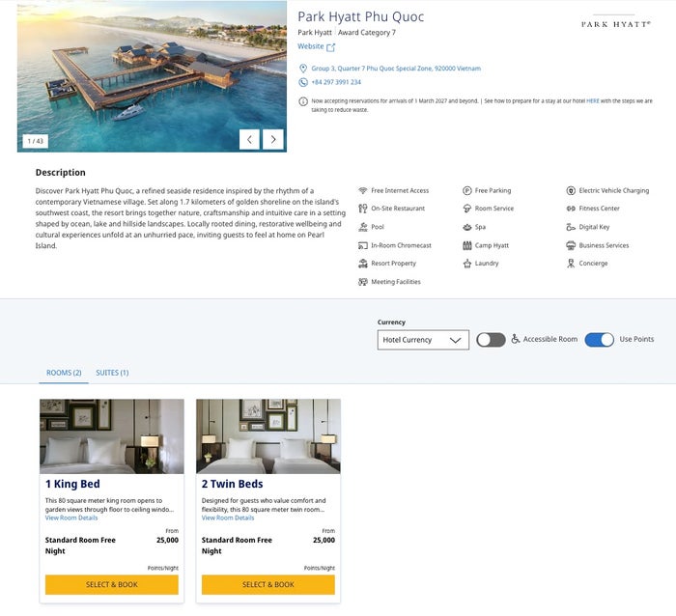The image size is (676, 616).
Task: Show the next hotel photo
Action: click(x=273, y=139)
